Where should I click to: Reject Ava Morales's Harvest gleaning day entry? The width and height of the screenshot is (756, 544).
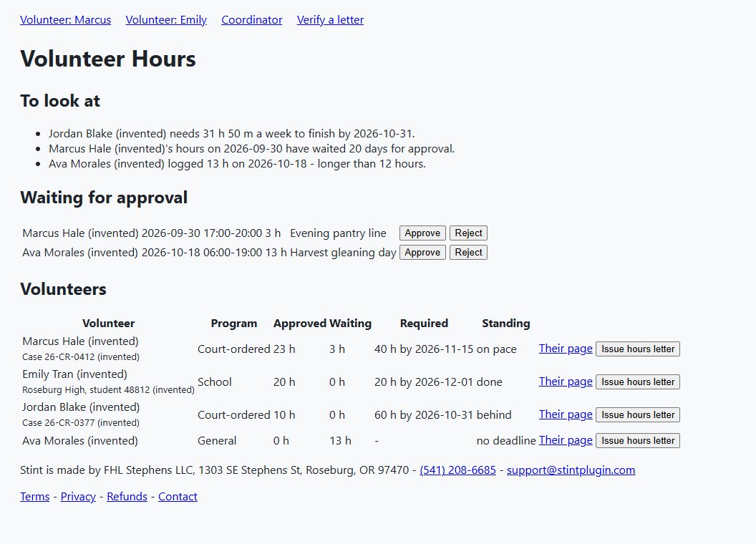(x=468, y=252)
